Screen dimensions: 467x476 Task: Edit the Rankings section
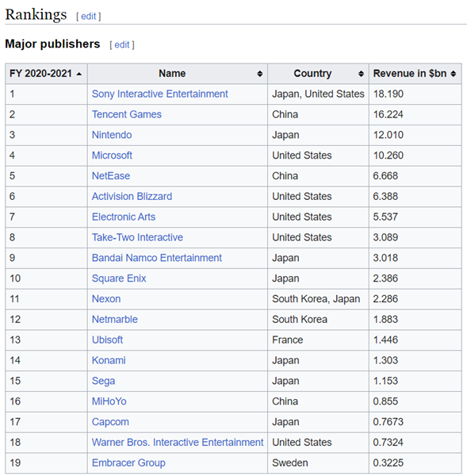(x=88, y=16)
